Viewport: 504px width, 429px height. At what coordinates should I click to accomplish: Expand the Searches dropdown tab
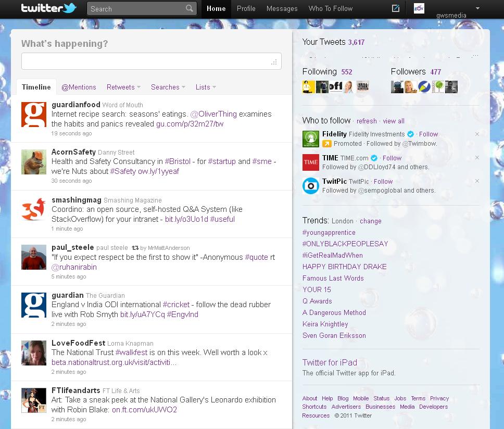(168, 87)
